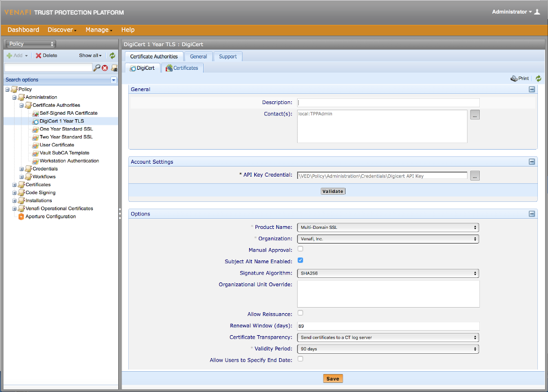
Task: Click the API Key Credential path field
Action: (383, 175)
